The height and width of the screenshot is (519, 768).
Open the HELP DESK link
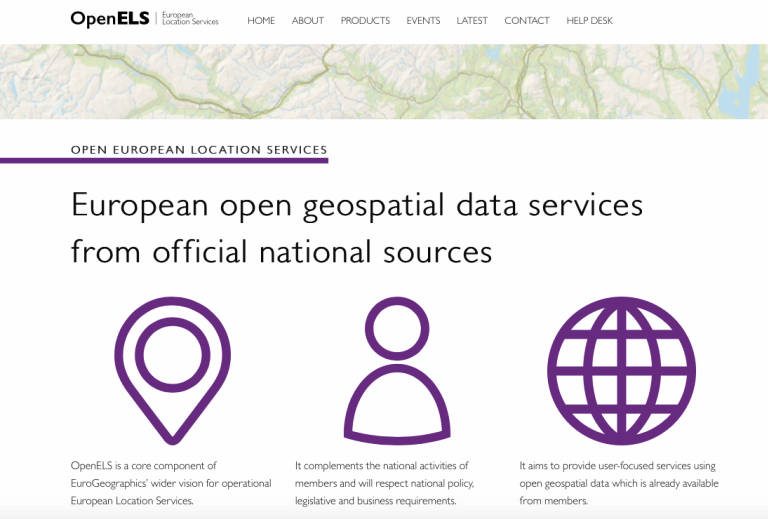(x=590, y=21)
